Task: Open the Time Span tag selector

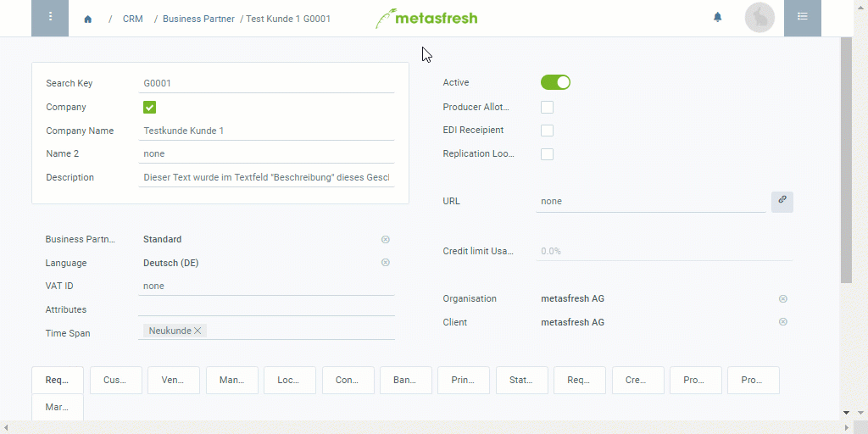Action: pyautogui.click(x=266, y=331)
